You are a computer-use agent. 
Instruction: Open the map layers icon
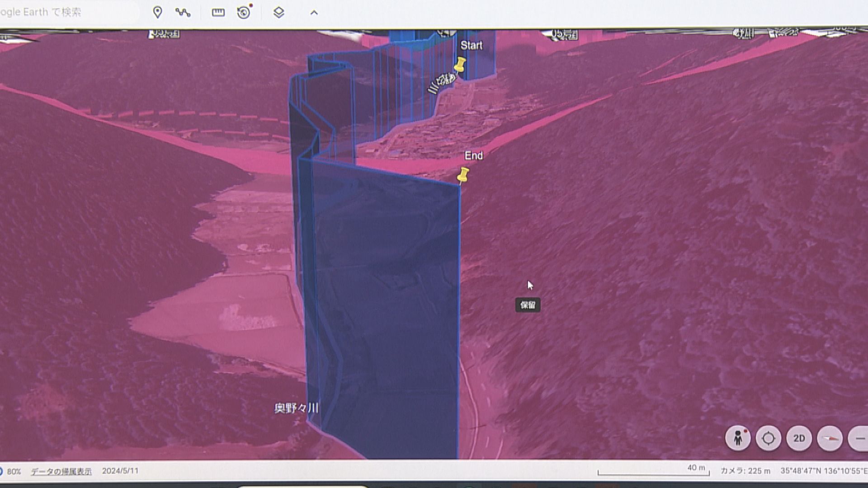(279, 12)
